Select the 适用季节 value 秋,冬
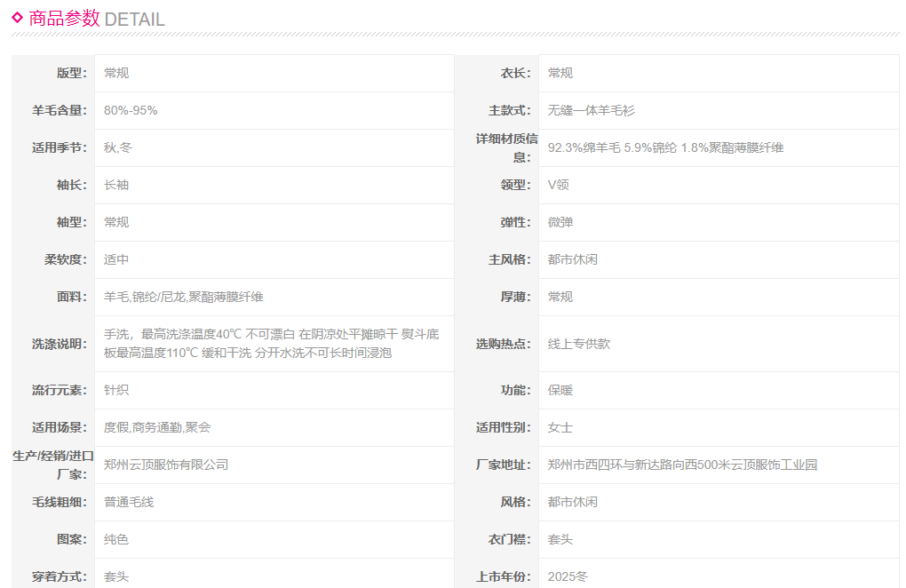Screen dimensions: 906x588 click(x=118, y=147)
